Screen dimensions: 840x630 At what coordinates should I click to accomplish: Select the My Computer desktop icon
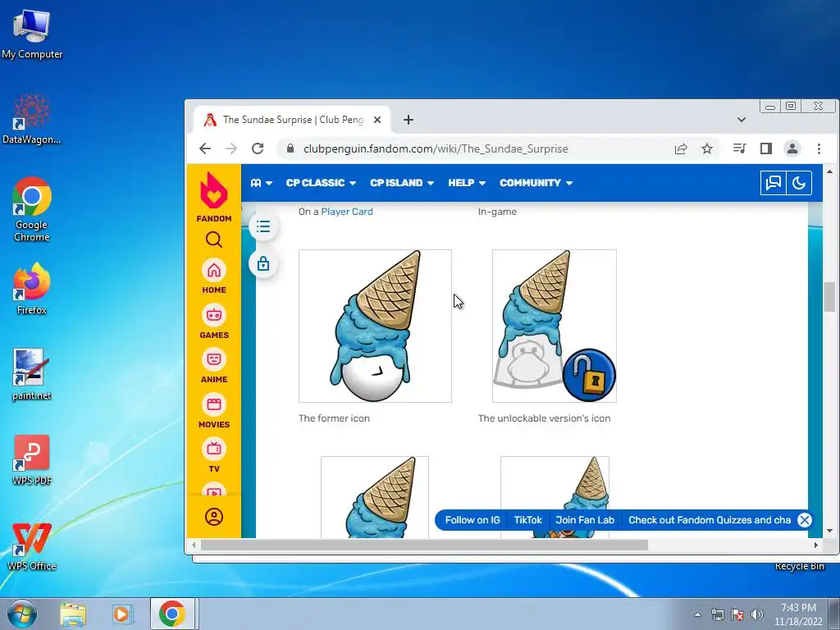tap(32, 34)
